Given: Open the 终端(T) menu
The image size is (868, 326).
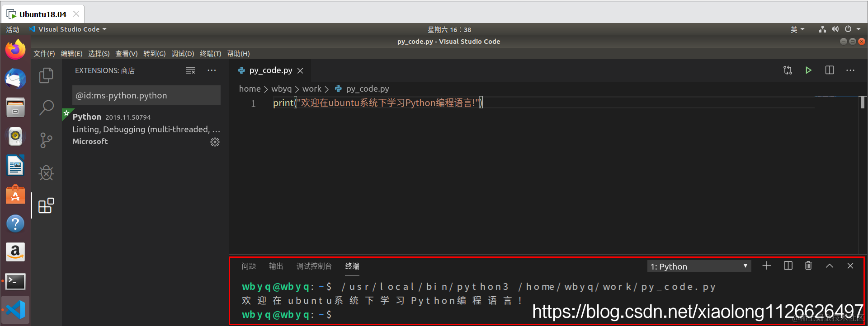Looking at the screenshot, I should tap(211, 54).
